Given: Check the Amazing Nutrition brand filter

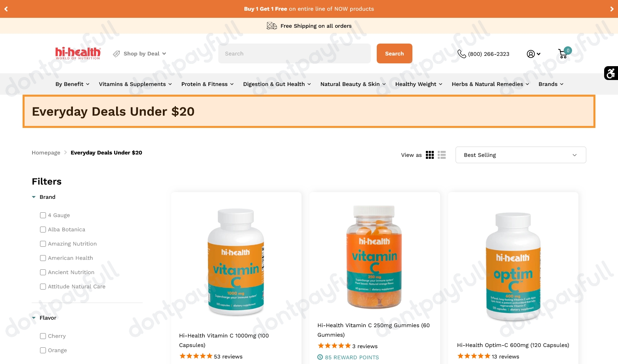Looking at the screenshot, I should click(43, 244).
